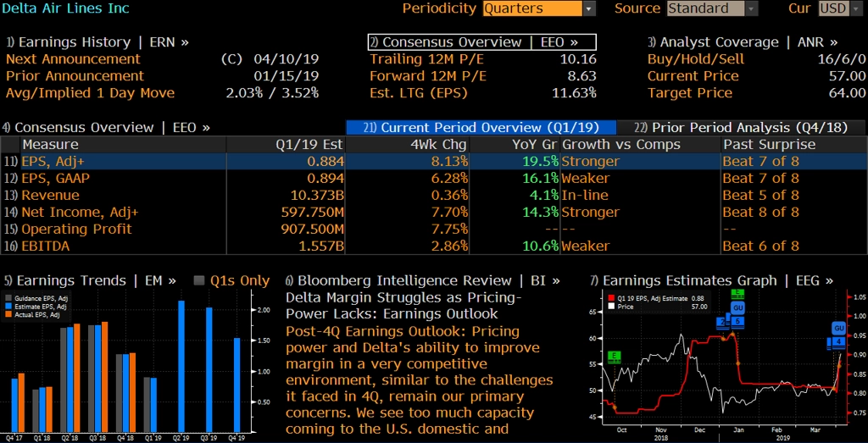868x443 pixels.
Task: Switch to Current Period Overview (Q1/19) tab
Action: coord(481,128)
